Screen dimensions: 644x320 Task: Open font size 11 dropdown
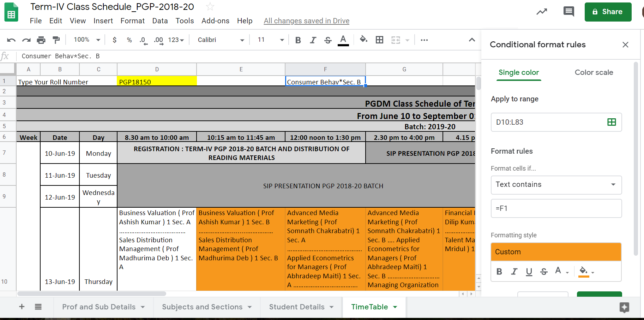click(x=271, y=40)
